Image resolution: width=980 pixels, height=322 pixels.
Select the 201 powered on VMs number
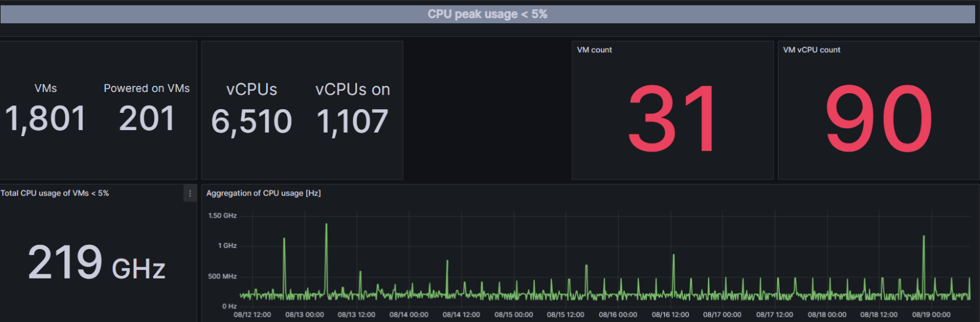tap(147, 119)
